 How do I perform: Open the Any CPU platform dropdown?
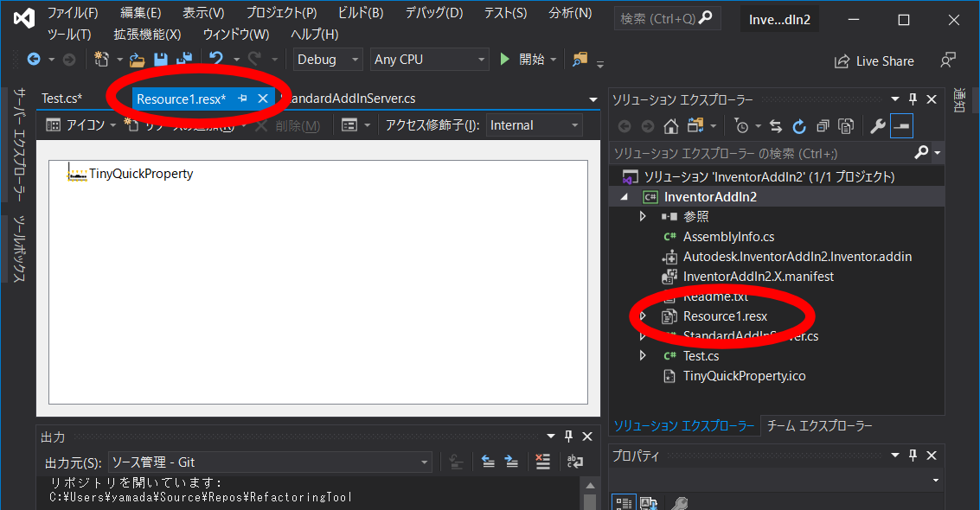(x=429, y=60)
